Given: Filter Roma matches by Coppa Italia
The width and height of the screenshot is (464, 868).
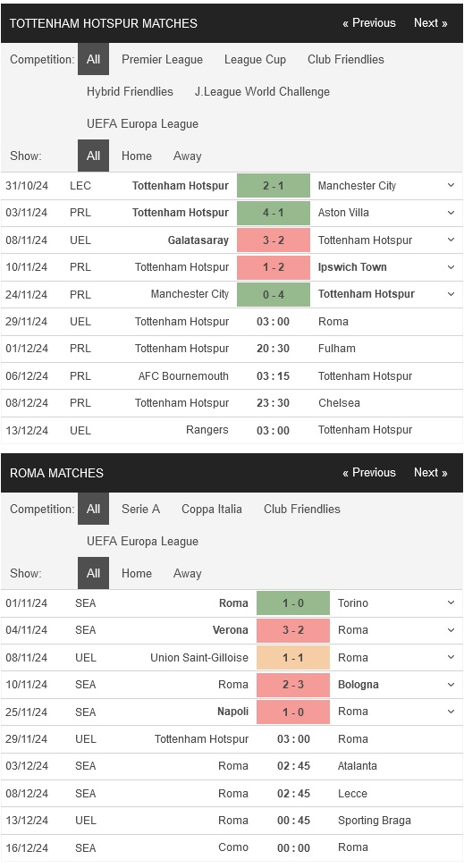Looking at the screenshot, I should coord(212,509).
